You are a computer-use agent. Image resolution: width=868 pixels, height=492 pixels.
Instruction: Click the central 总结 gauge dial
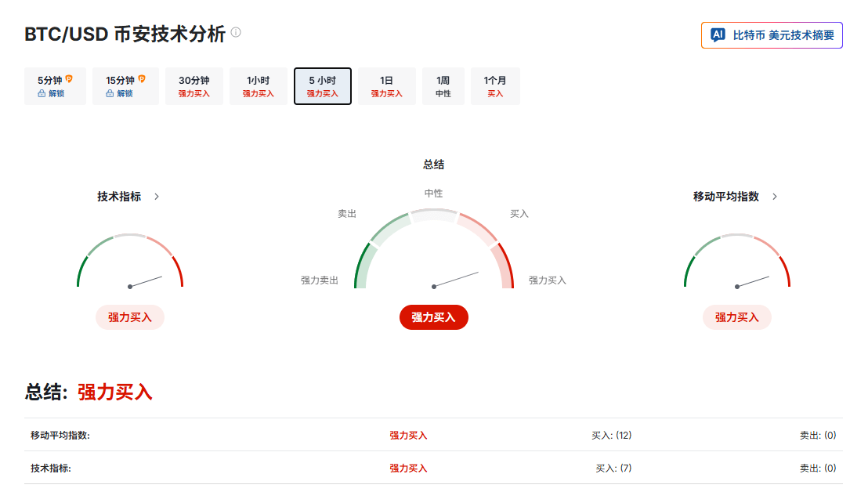tap(434, 248)
